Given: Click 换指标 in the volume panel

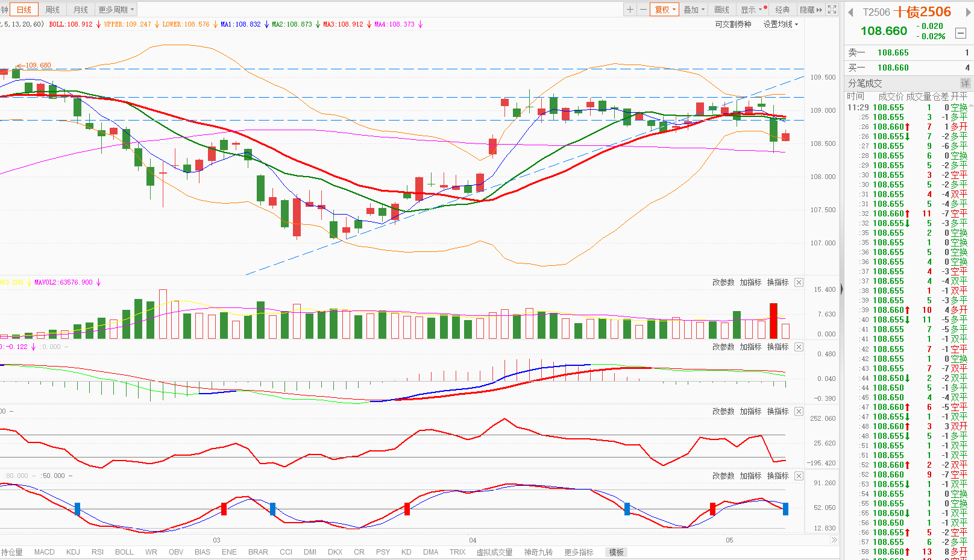Looking at the screenshot, I should (778, 282).
